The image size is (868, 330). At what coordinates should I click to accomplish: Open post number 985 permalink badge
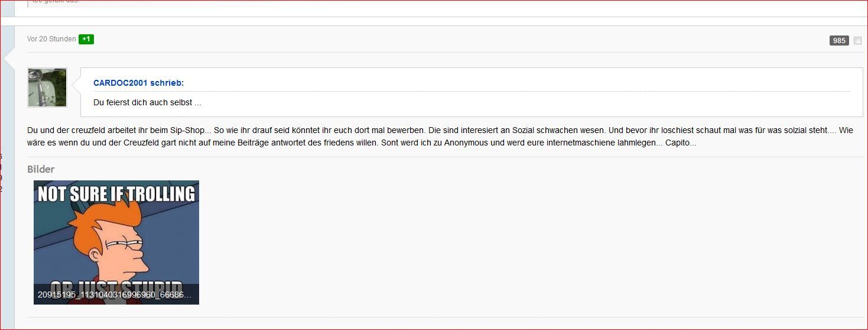(x=839, y=41)
